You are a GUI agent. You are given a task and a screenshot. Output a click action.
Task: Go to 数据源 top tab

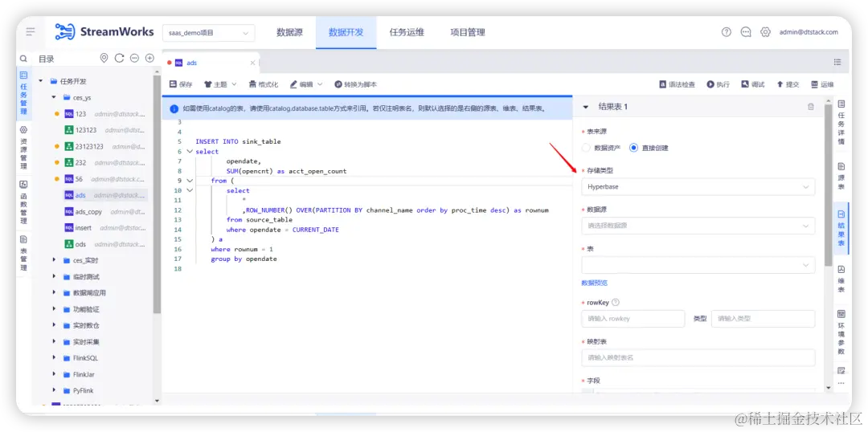pos(289,32)
